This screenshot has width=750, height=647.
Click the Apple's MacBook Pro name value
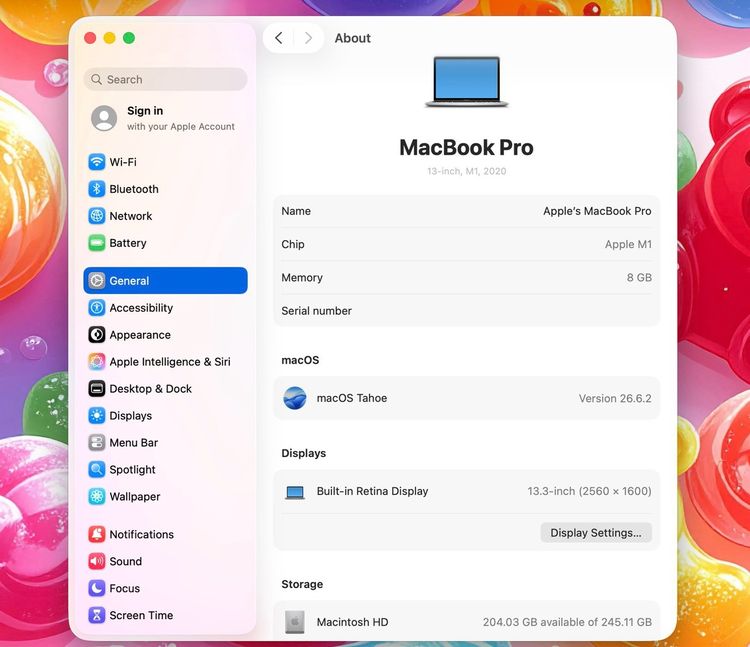point(597,211)
